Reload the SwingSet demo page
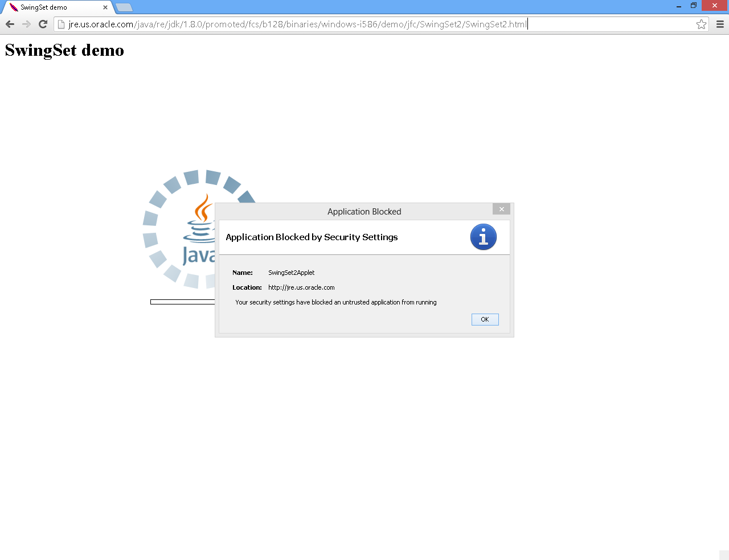 coord(43,24)
